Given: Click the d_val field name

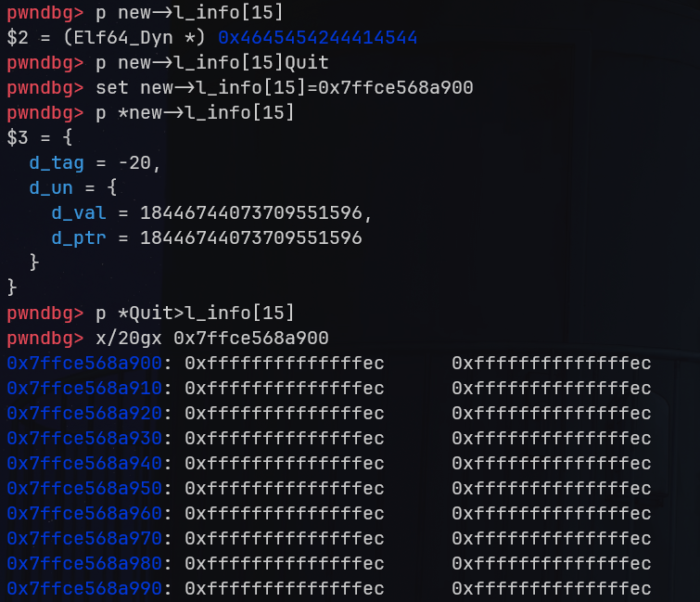Looking at the screenshot, I should click(x=79, y=213).
